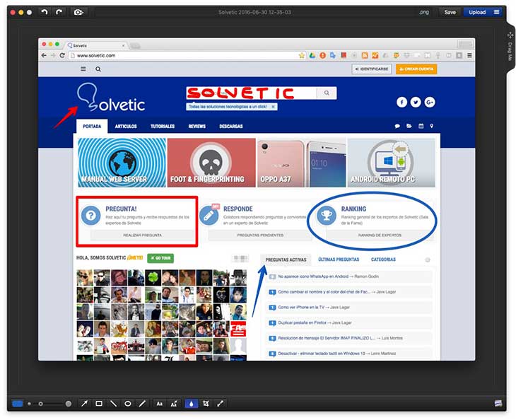
Task: Select the freehand Pen tool
Action: (142, 404)
